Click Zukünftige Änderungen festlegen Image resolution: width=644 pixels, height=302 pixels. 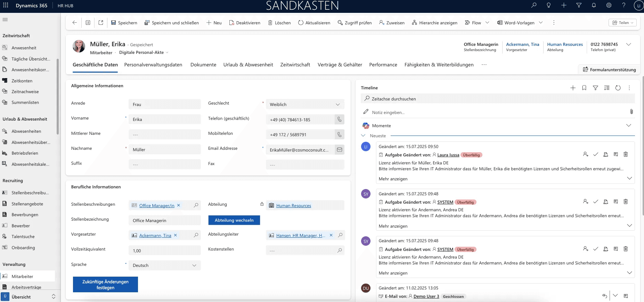[x=105, y=285]
